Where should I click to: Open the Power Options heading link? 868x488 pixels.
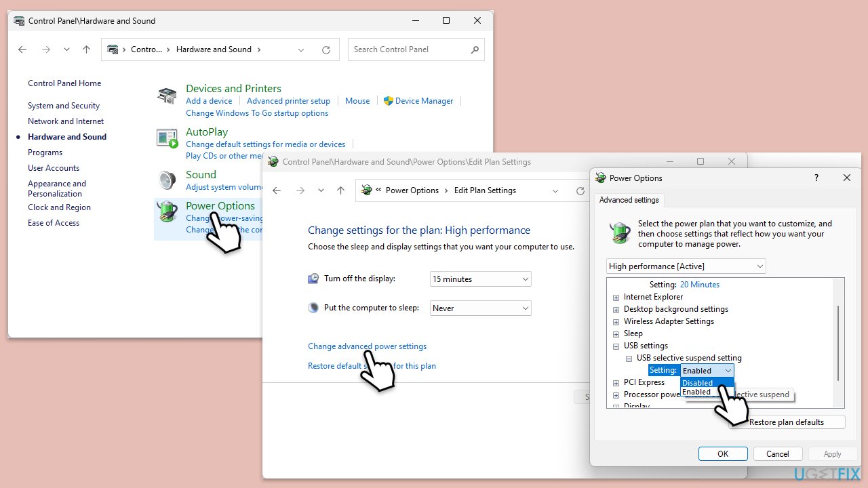(220, 206)
